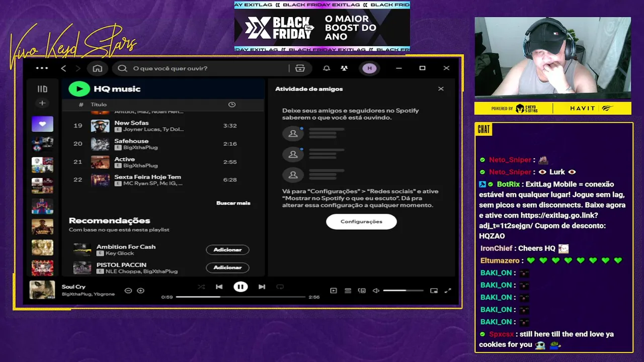Skip to next track
Image resolution: width=644 pixels, height=362 pixels.
[262, 287]
